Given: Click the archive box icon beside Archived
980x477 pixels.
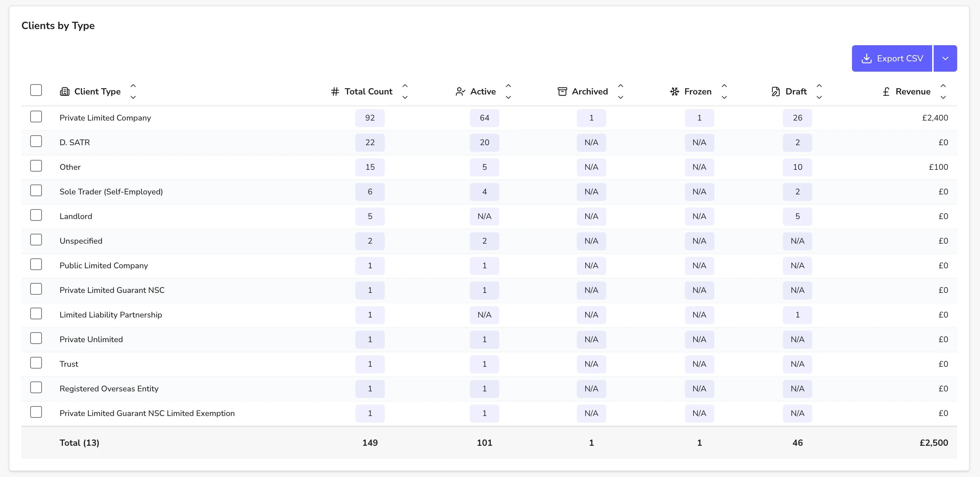Looking at the screenshot, I should tap(562, 92).
